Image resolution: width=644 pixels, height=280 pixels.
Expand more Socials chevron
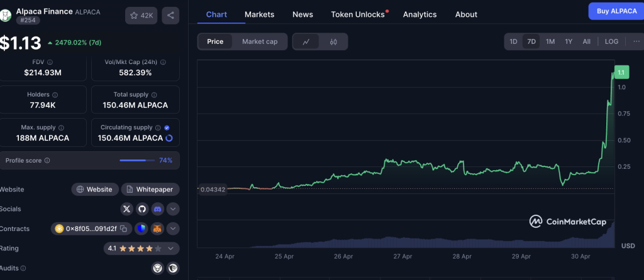173,209
